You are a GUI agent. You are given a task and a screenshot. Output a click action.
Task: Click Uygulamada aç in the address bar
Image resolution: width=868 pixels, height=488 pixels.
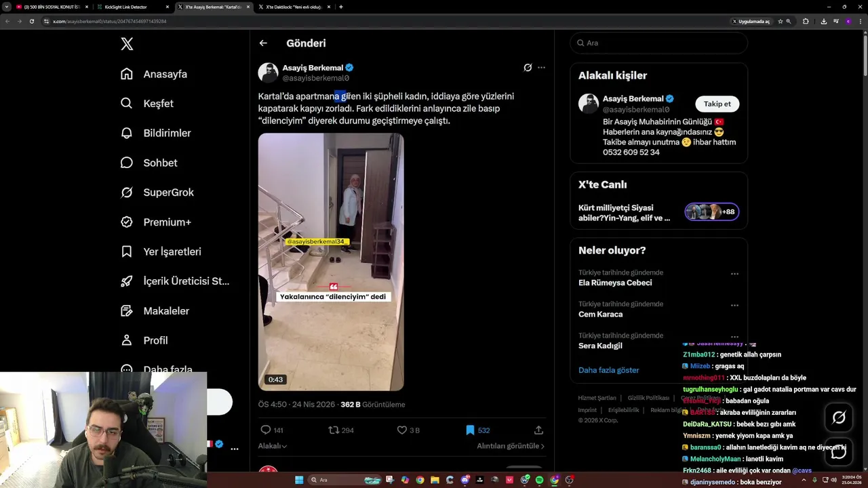(x=751, y=21)
